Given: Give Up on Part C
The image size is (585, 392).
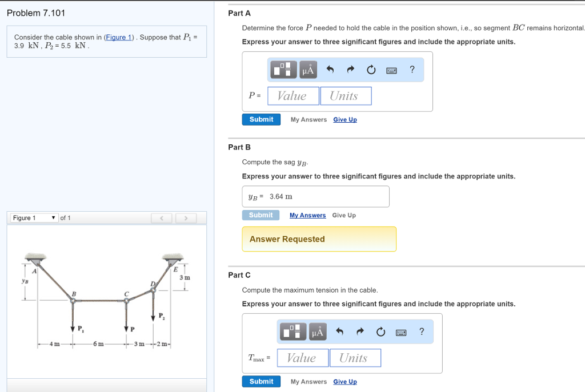Looking at the screenshot, I should click(x=345, y=381).
